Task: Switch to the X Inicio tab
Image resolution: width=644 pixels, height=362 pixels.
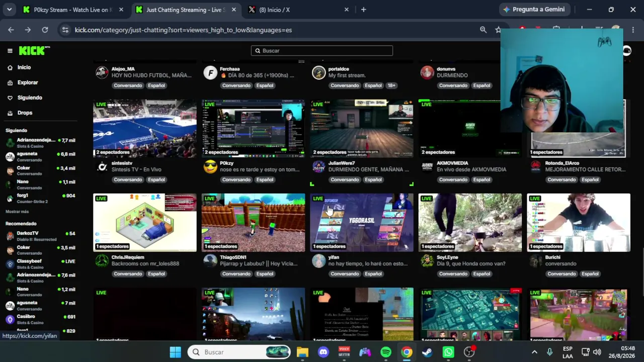Action: 297,10
